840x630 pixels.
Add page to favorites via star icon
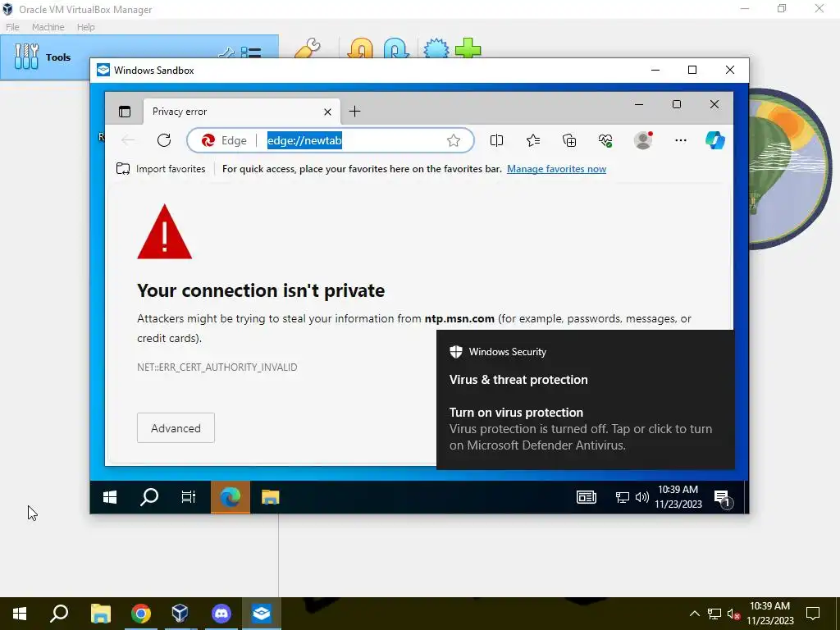point(453,140)
